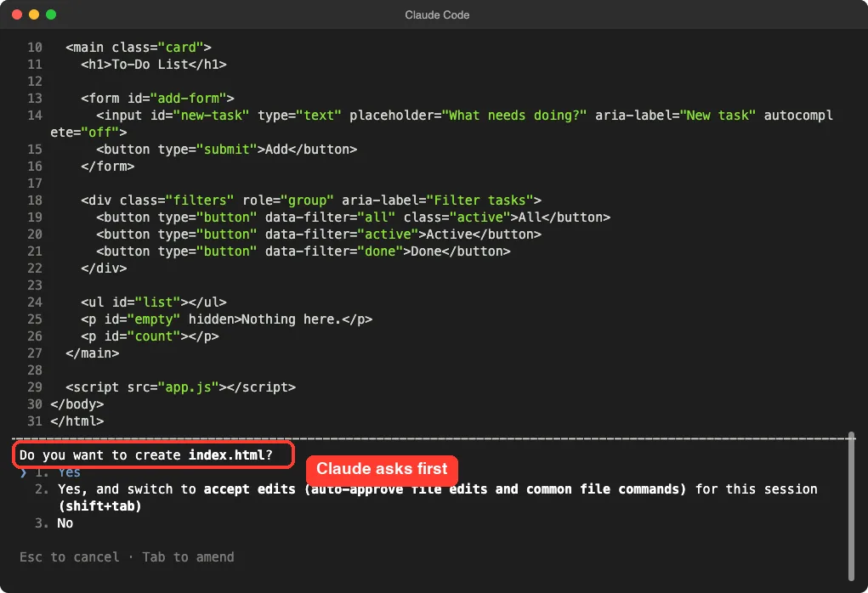
Task: Click the data-filter="done" button code line
Action: click(x=304, y=251)
